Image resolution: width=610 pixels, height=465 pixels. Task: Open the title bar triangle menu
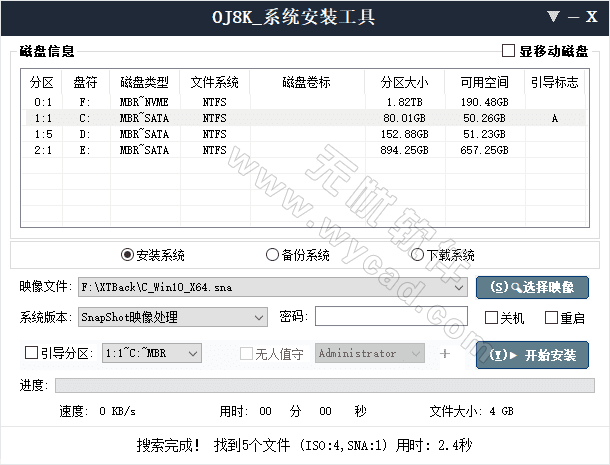coord(553,16)
